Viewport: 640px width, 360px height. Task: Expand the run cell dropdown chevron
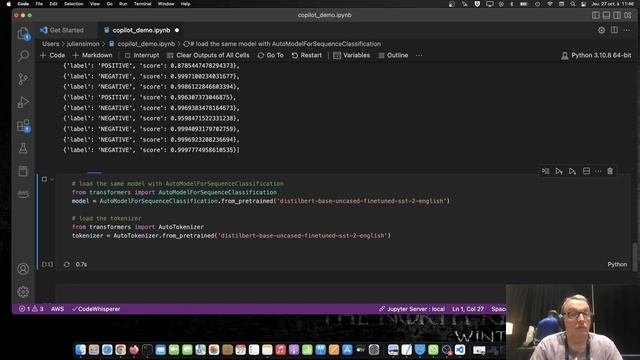point(52,179)
